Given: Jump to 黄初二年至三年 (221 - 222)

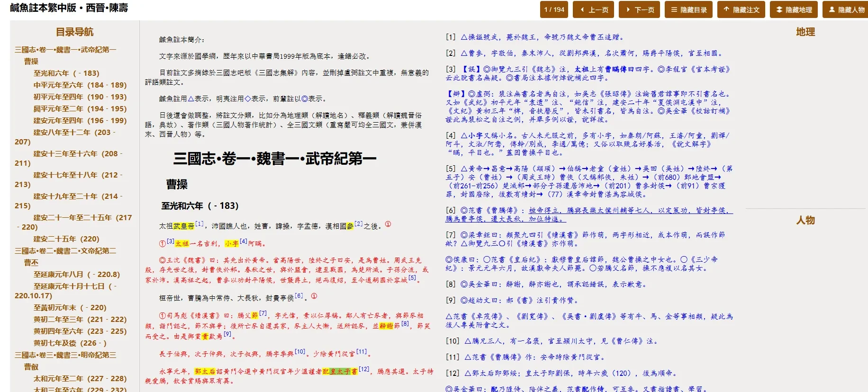Looking at the screenshot, I should [x=80, y=320].
